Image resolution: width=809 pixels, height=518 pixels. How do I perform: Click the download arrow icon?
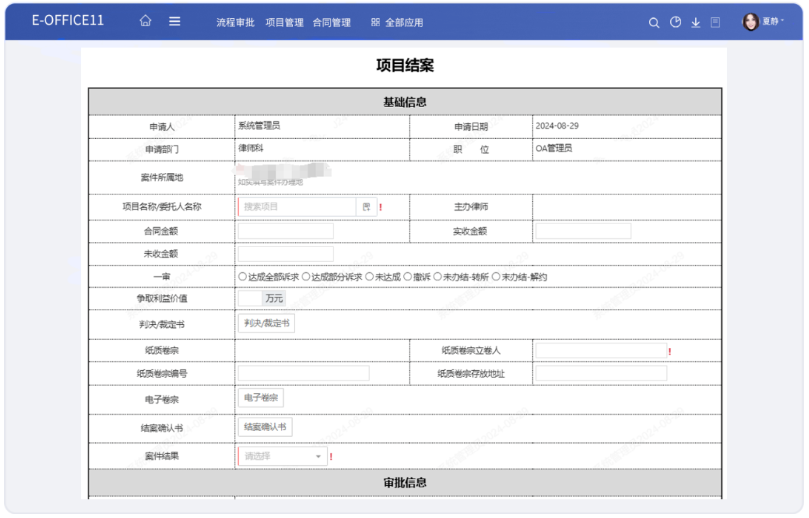[x=695, y=22]
